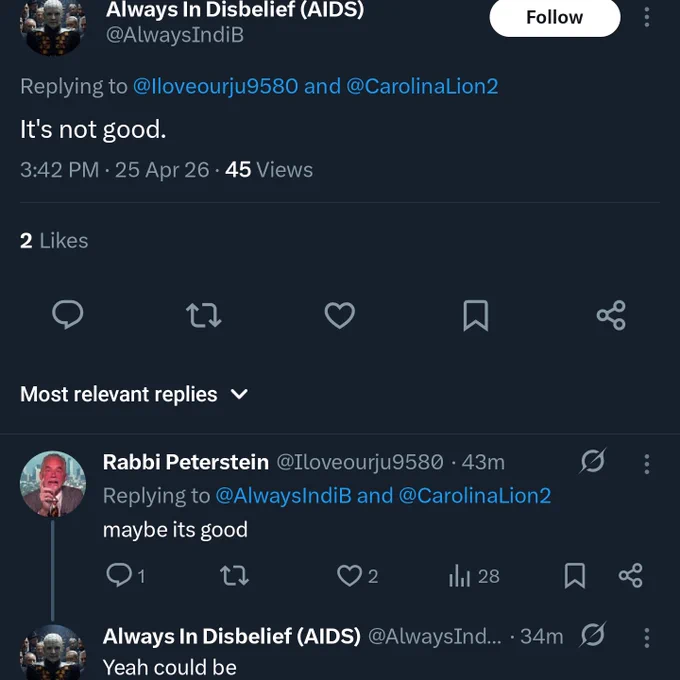Bookmark Rabbi Peterstein's reply

575,576
